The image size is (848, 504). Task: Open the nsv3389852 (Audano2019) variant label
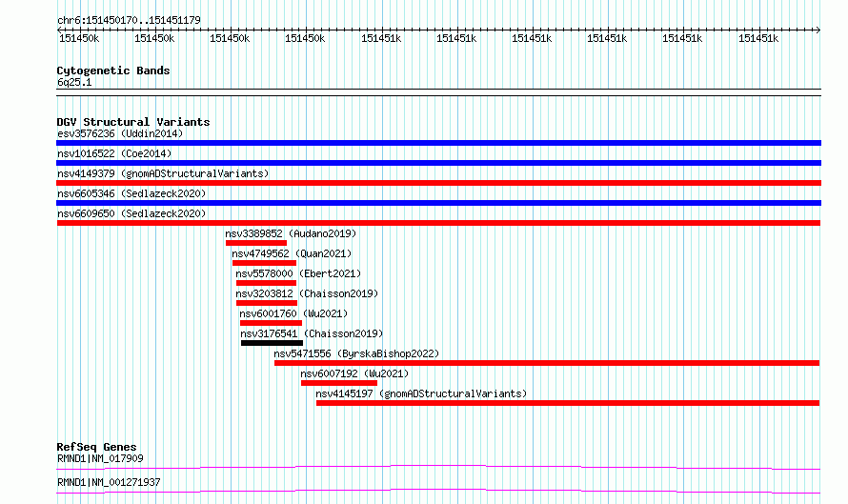coord(291,233)
